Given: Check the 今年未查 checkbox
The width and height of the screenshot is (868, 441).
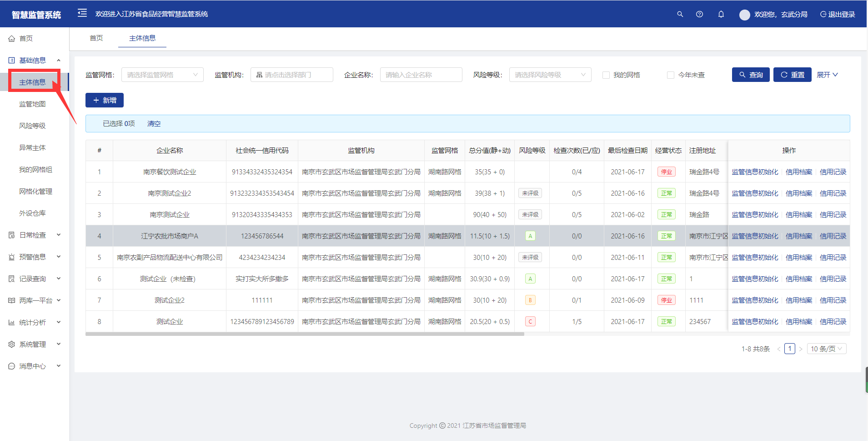Looking at the screenshot, I should click(670, 75).
